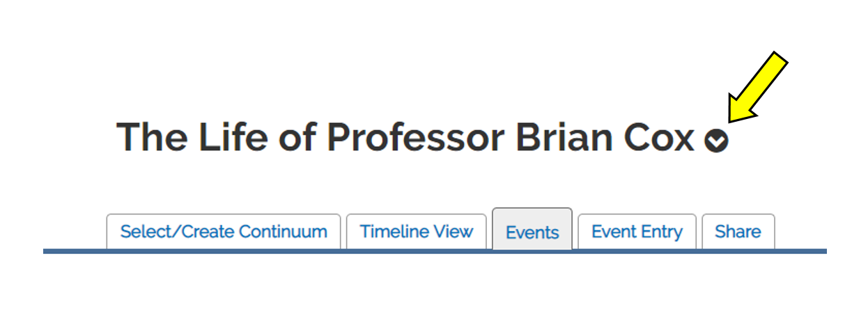Click Share to share this continuum
This screenshot has width=868, height=309.
coord(738,232)
